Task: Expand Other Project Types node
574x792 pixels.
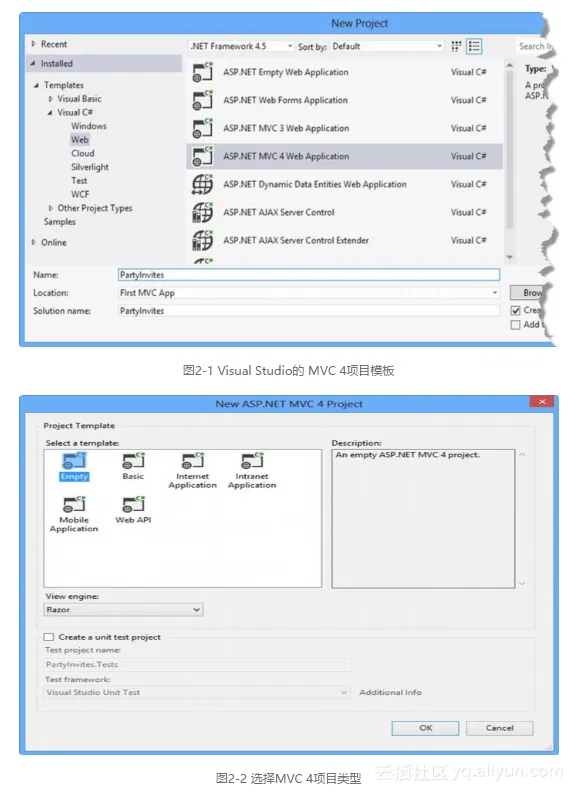Action: point(50,208)
